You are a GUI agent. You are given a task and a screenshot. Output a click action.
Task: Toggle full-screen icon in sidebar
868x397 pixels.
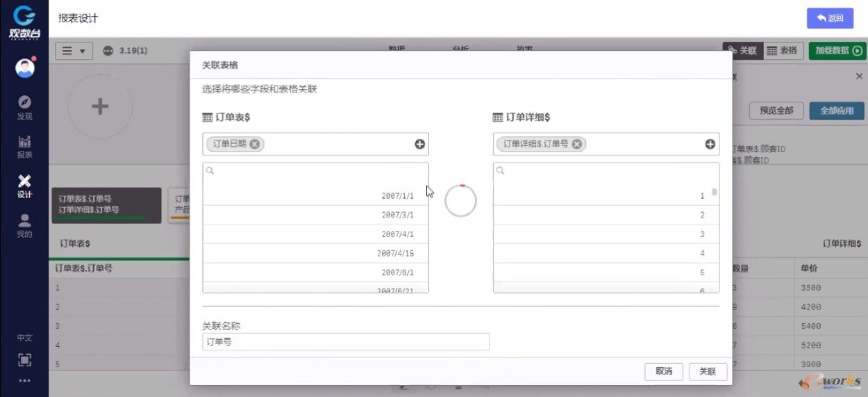(24, 360)
